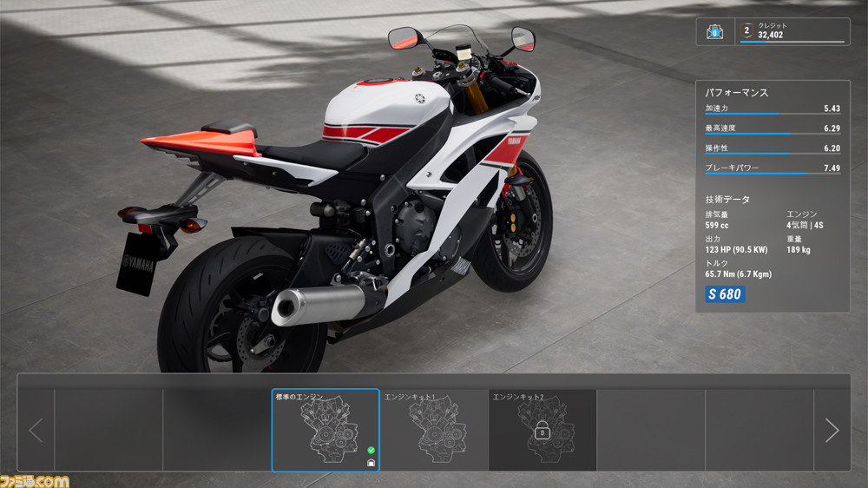Click the garage owned icon on standard engine

point(371,463)
